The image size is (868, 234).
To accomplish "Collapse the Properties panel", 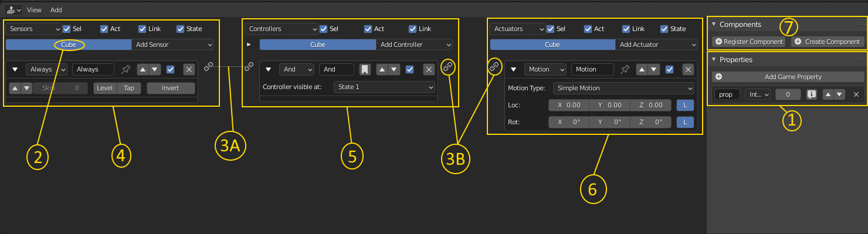I will tap(714, 59).
